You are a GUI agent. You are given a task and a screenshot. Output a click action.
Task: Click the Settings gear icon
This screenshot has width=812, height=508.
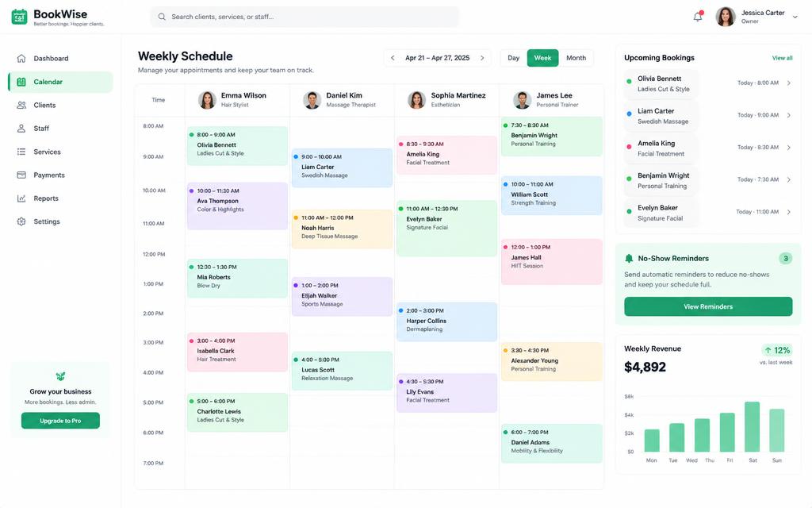21,221
